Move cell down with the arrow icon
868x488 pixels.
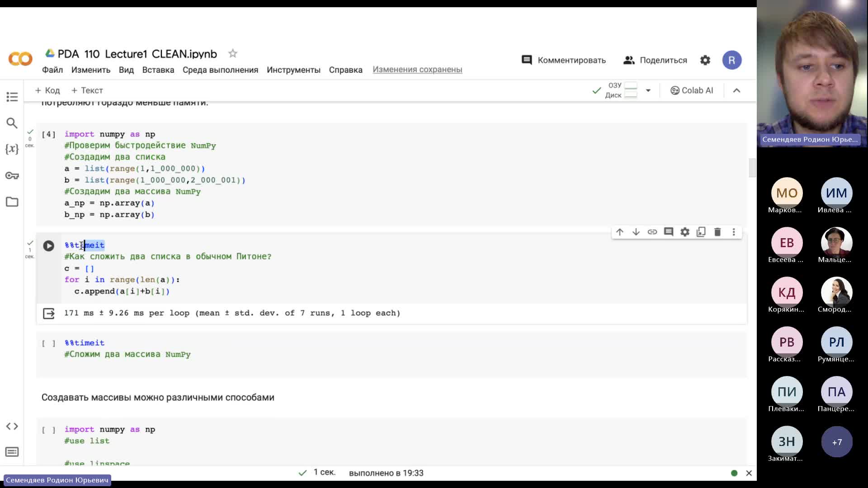(x=636, y=232)
